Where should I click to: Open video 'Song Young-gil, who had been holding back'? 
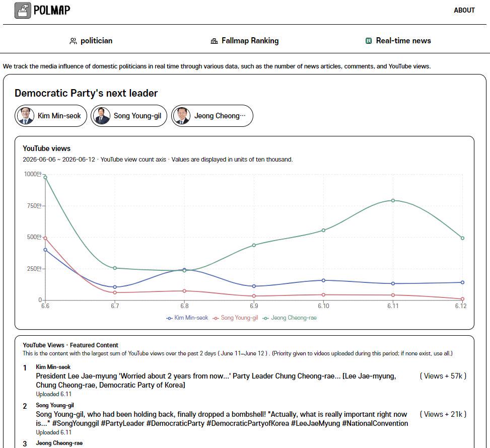pos(222,419)
